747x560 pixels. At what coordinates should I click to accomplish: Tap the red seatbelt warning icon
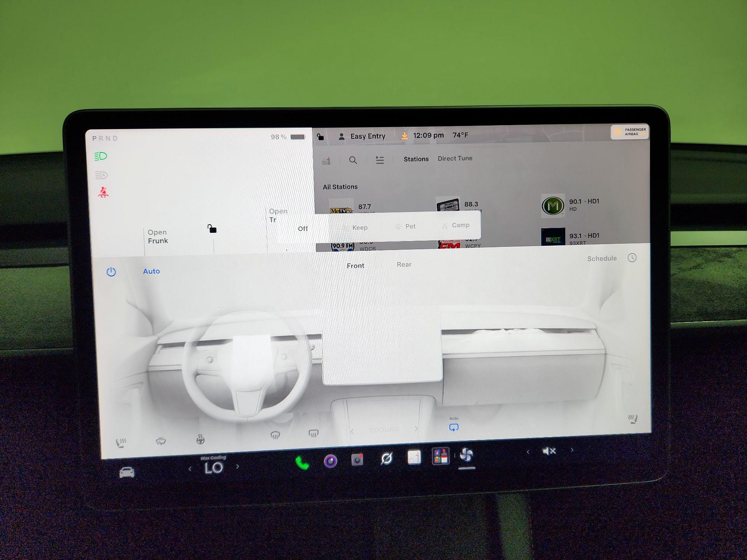point(103,192)
